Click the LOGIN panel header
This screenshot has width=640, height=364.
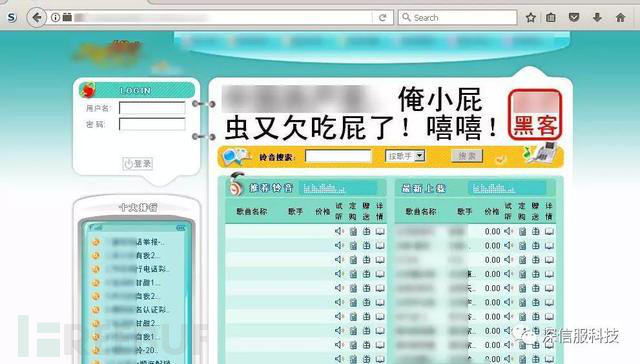(x=137, y=90)
